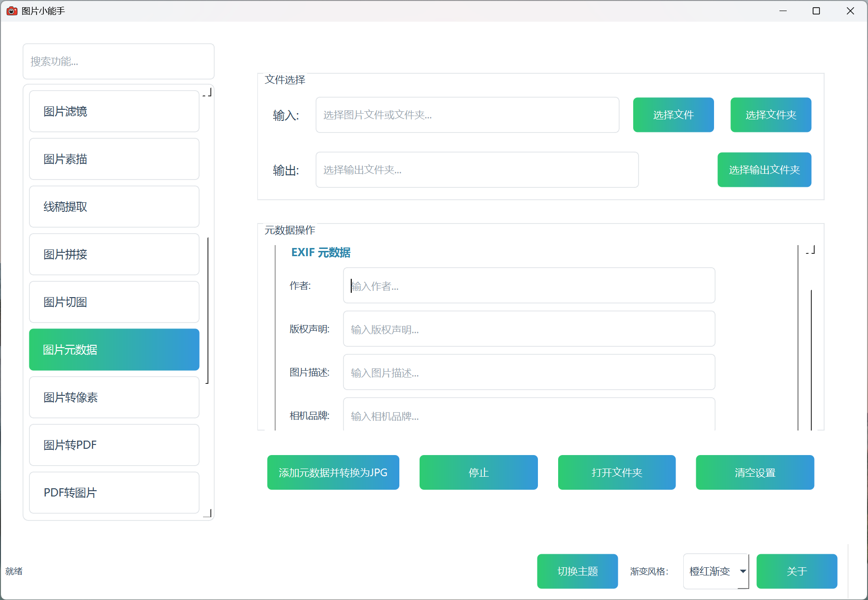Open the 图片拼接 function

click(114, 254)
